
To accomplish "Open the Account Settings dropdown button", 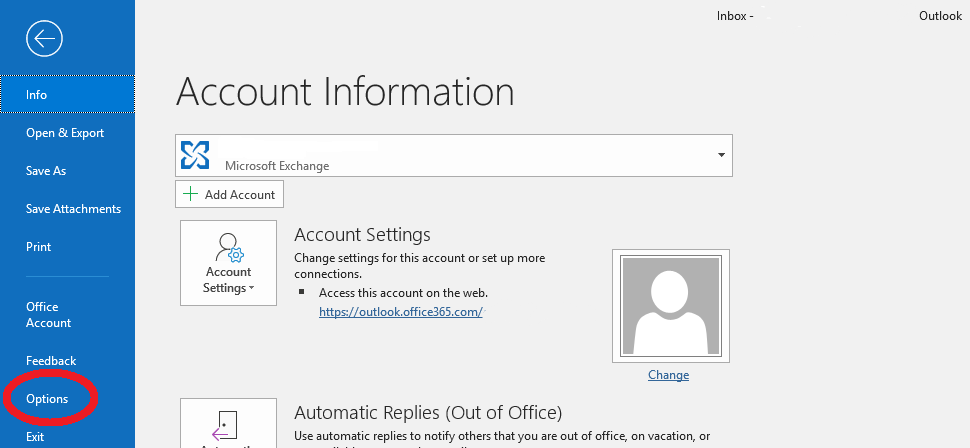I will tap(228, 263).
